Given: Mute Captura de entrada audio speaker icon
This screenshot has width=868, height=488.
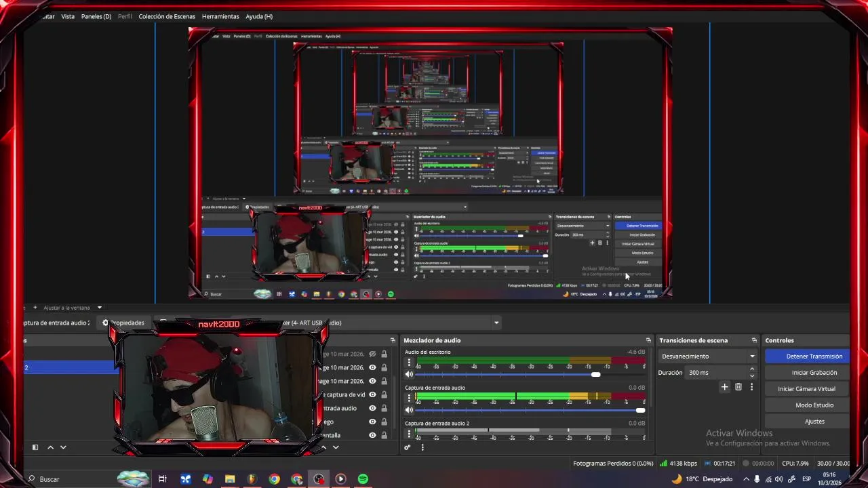Looking at the screenshot, I should pyautogui.click(x=409, y=410).
